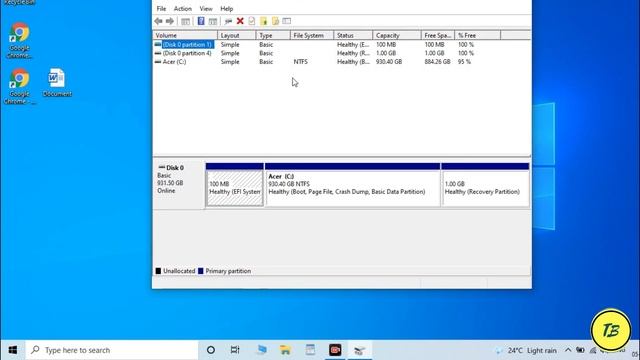This screenshot has height=360, width=640.
Task: Click the connect/rescan toolbar icon left of red X
Action: [228, 21]
